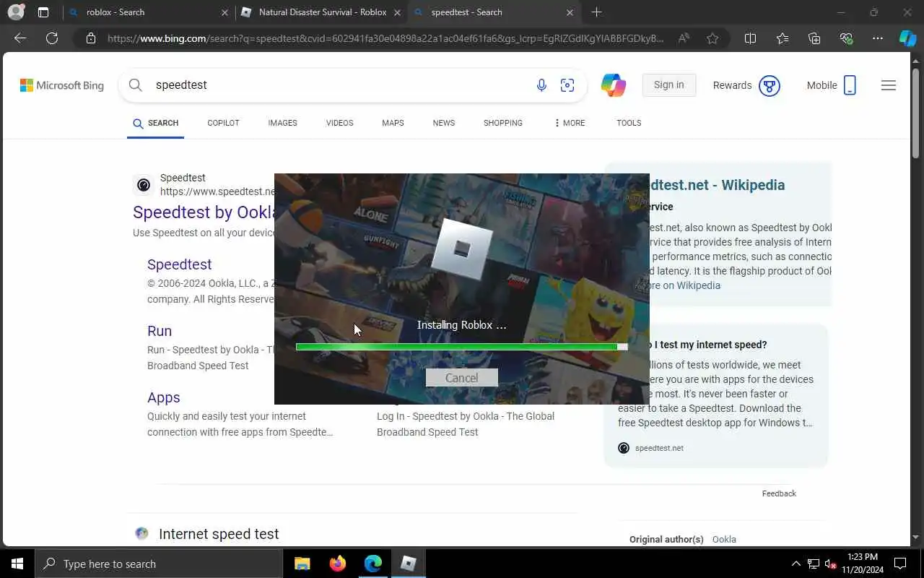924x578 pixels.
Task: Search using an image icon
Action: click(567, 85)
